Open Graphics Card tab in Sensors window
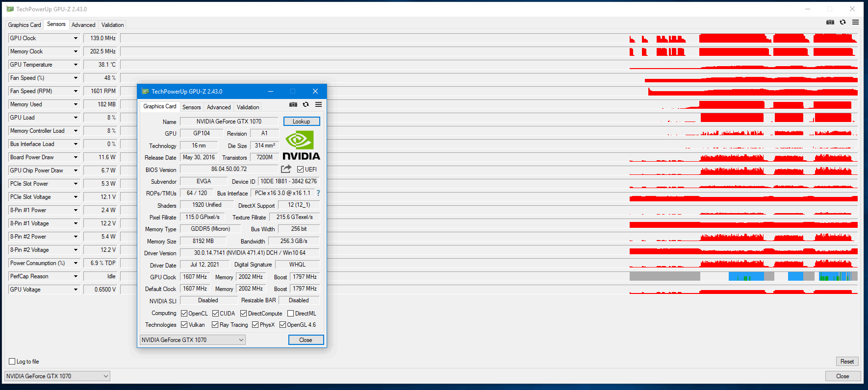 tap(25, 25)
